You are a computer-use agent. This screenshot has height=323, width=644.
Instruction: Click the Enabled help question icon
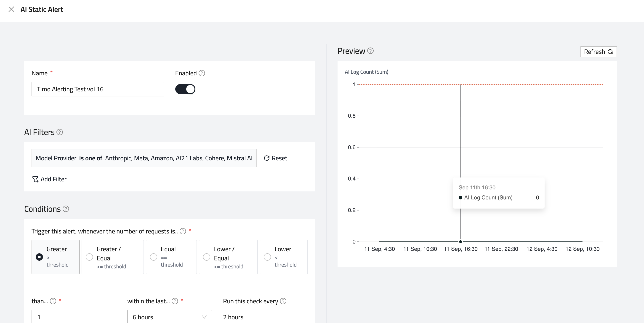coord(202,73)
